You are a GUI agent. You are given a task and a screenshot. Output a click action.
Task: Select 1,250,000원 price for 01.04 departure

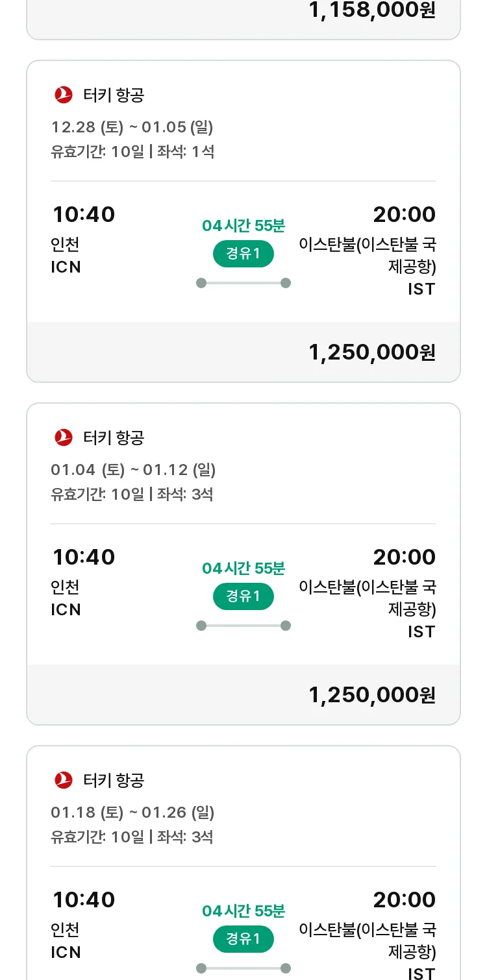coord(372,695)
